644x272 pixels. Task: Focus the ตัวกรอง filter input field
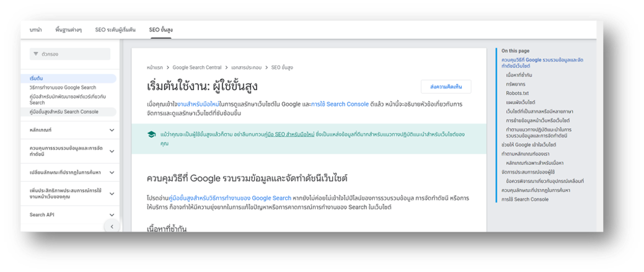(x=70, y=54)
